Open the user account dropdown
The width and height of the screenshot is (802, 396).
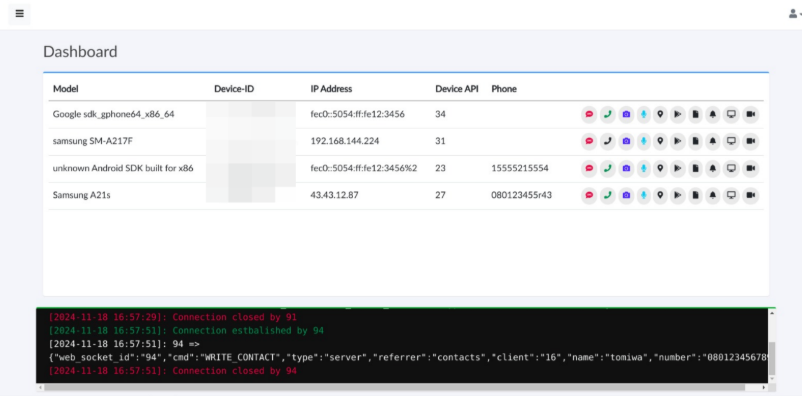click(794, 14)
